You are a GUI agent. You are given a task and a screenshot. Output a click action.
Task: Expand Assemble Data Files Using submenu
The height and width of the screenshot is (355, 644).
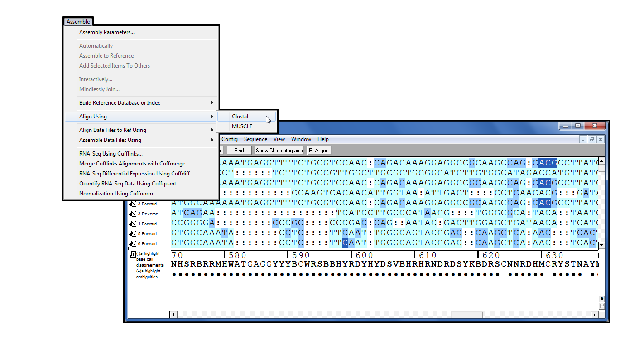(141, 140)
